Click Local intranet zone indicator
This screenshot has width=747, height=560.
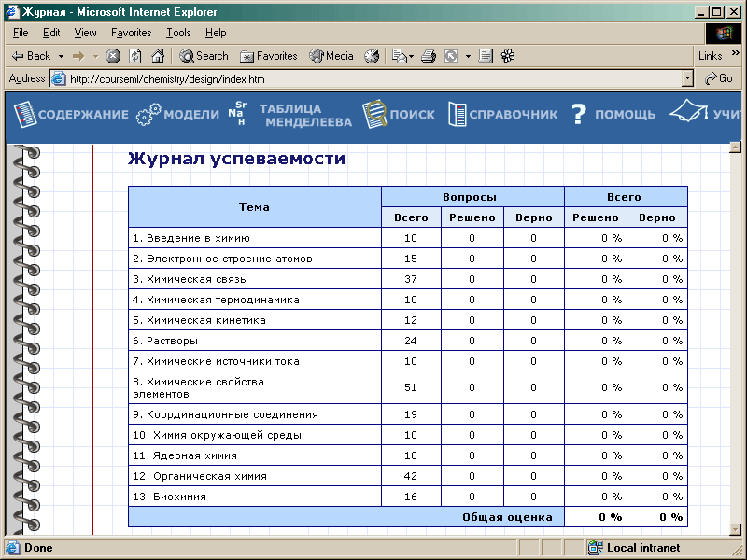634,548
